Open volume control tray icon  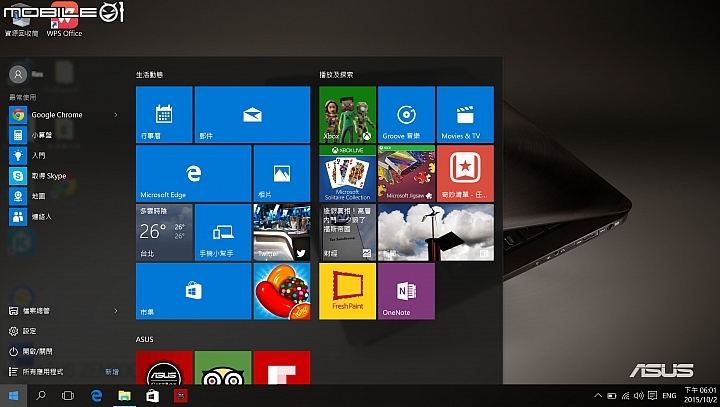pos(639,396)
